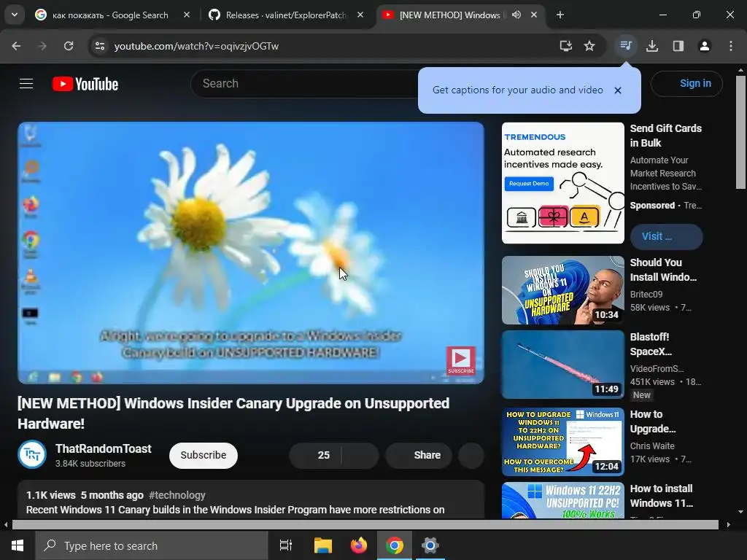Open the tab search dropdown arrow
The width and height of the screenshot is (747, 560).
15,15
